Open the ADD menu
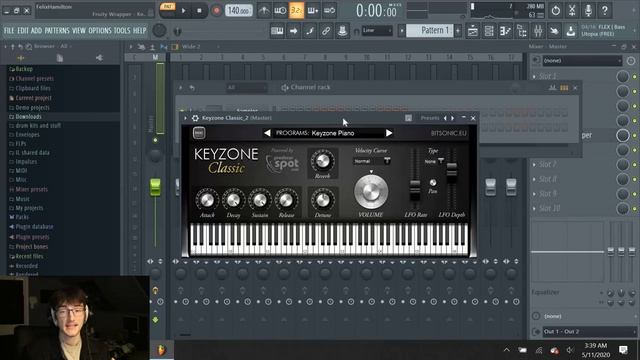640x360 pixels. click(x=36, y=31)
